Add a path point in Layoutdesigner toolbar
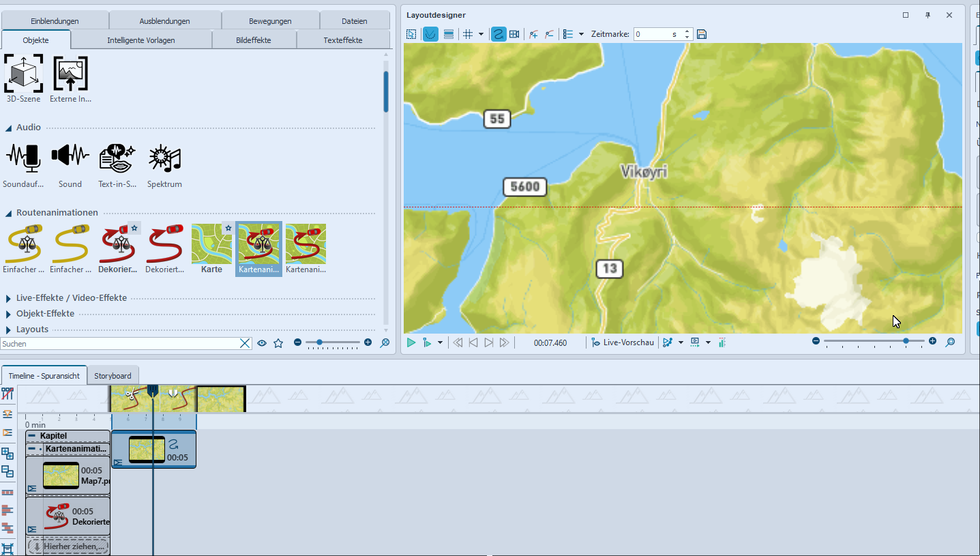 533,34
